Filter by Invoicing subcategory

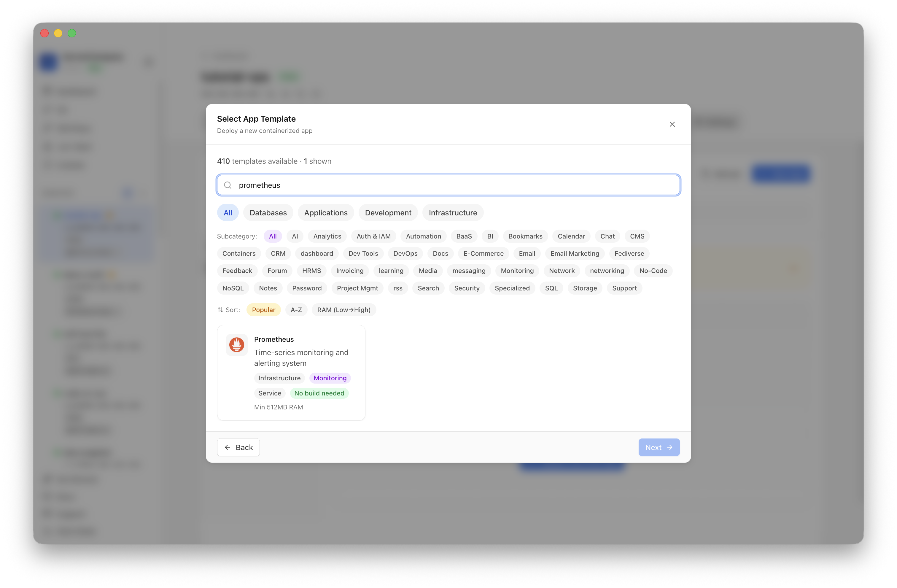(349, 271)
